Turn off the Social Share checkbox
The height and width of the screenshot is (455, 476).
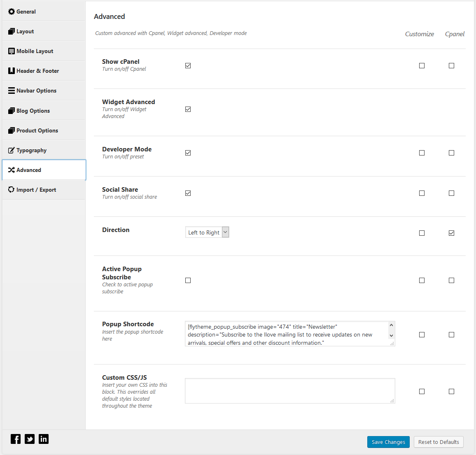coord(188,193)
